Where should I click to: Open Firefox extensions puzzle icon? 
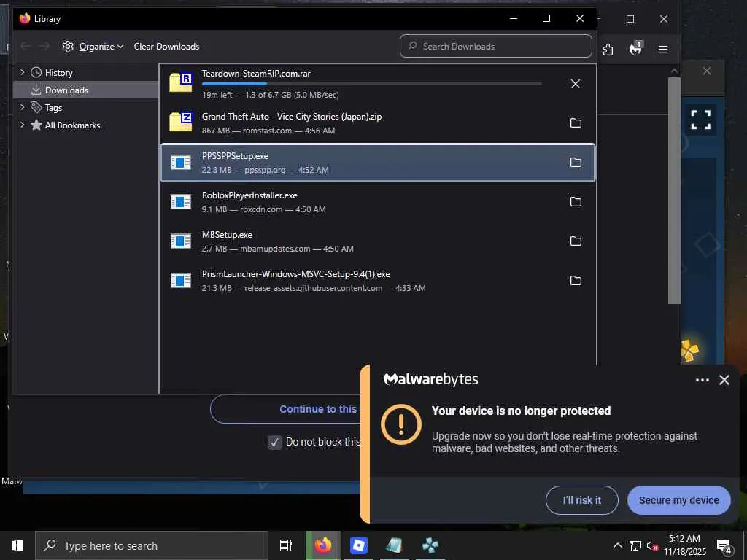tap(608, 50)
